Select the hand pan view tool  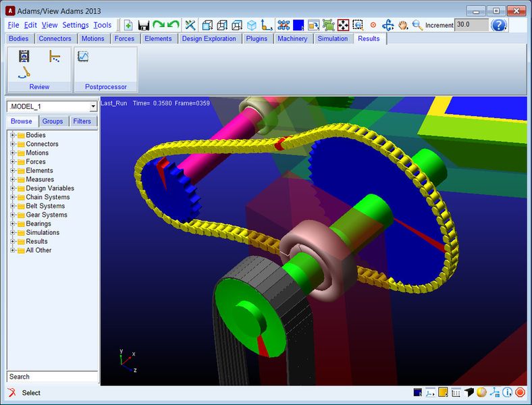tap(403, 25)
